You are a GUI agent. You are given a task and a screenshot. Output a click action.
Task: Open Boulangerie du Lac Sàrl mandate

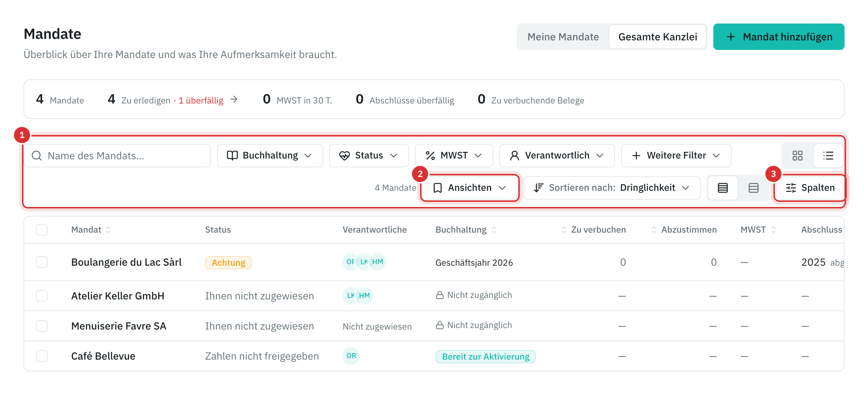coord(126,262)
